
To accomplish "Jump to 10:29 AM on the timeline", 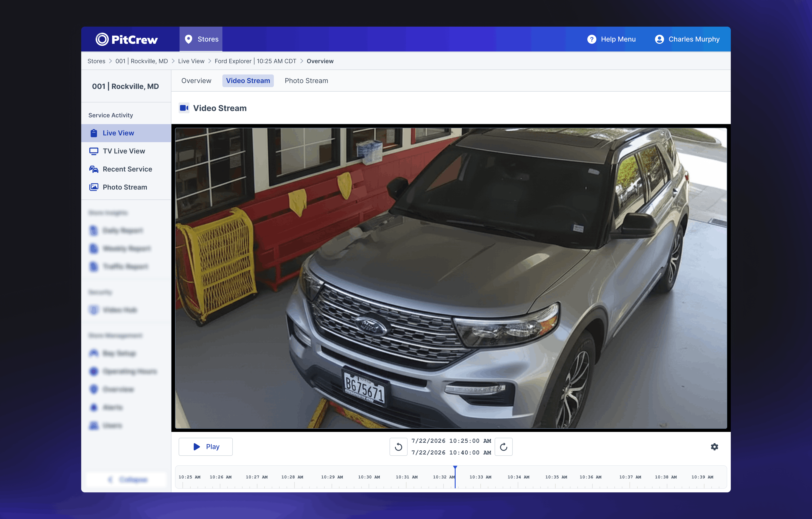I will 332,477.
